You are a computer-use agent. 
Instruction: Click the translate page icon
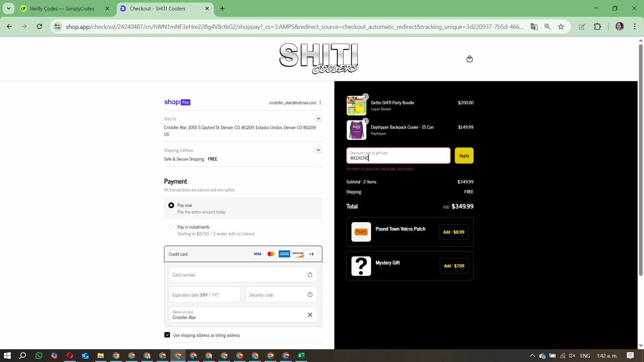point(534,27)
